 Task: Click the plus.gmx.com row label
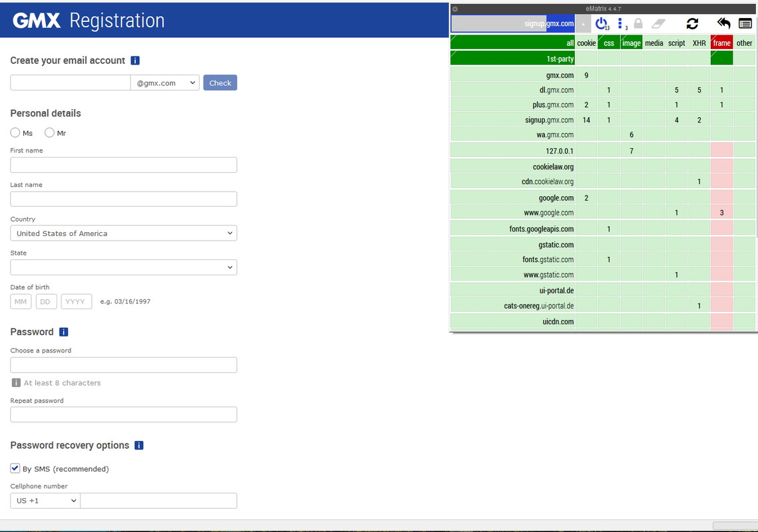(x=513, y=104)
